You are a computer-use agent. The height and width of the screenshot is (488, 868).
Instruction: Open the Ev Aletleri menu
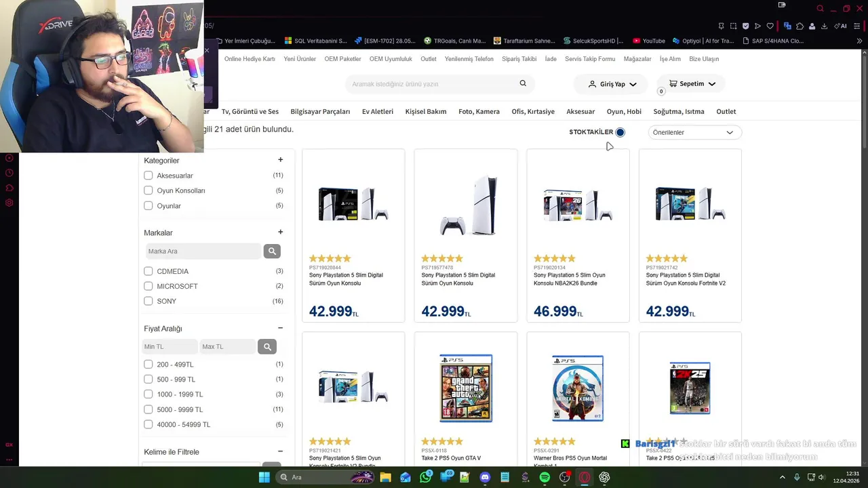(378, 112)
